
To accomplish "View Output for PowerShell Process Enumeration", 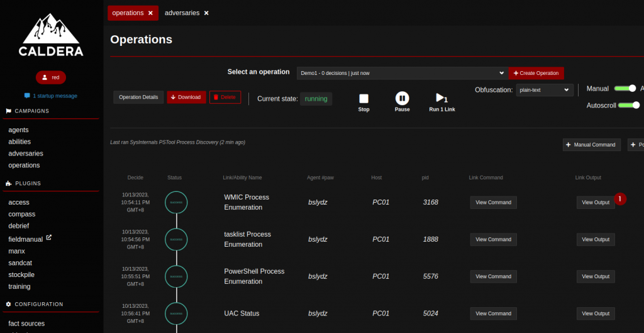I will click(596, 276).
